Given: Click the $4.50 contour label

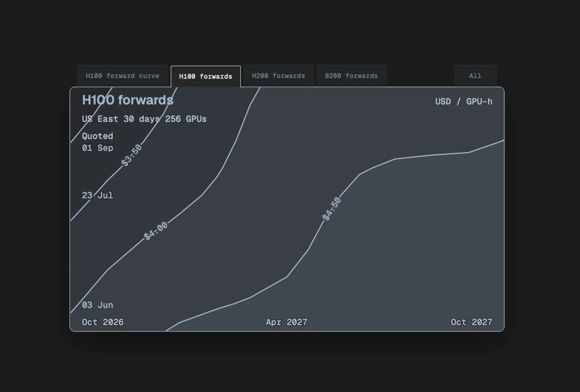Looking at the screenshot, I should pos(332,208).
